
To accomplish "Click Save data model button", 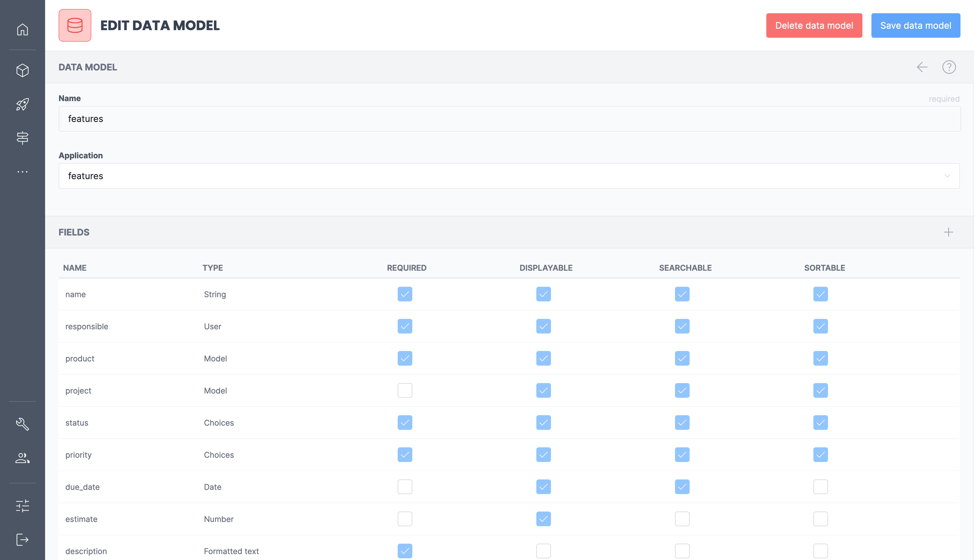I will tap(915, 26).
